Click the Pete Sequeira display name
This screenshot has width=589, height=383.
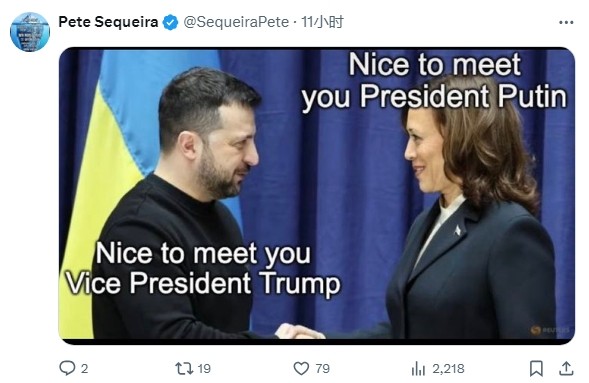click(108, 22)
